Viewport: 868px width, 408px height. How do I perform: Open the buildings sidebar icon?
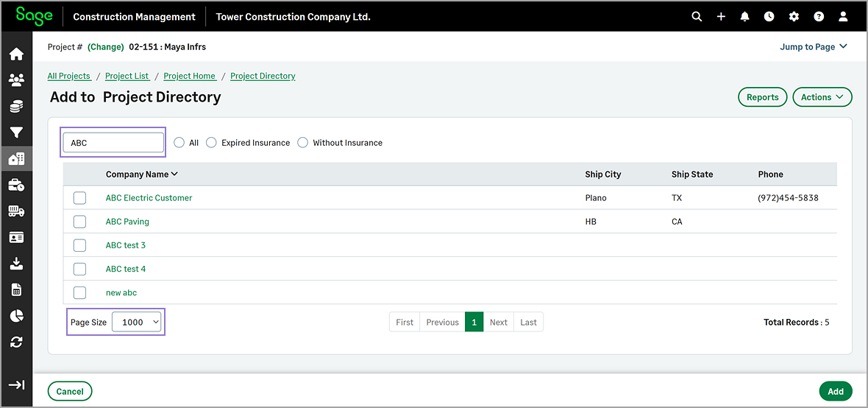[17, 159]
